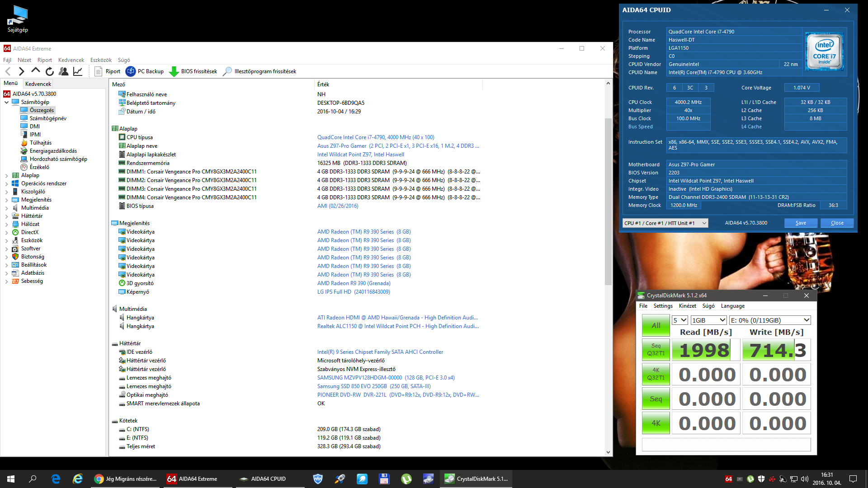Switch to the Kedvencek sidebar tab

point(38,84)
